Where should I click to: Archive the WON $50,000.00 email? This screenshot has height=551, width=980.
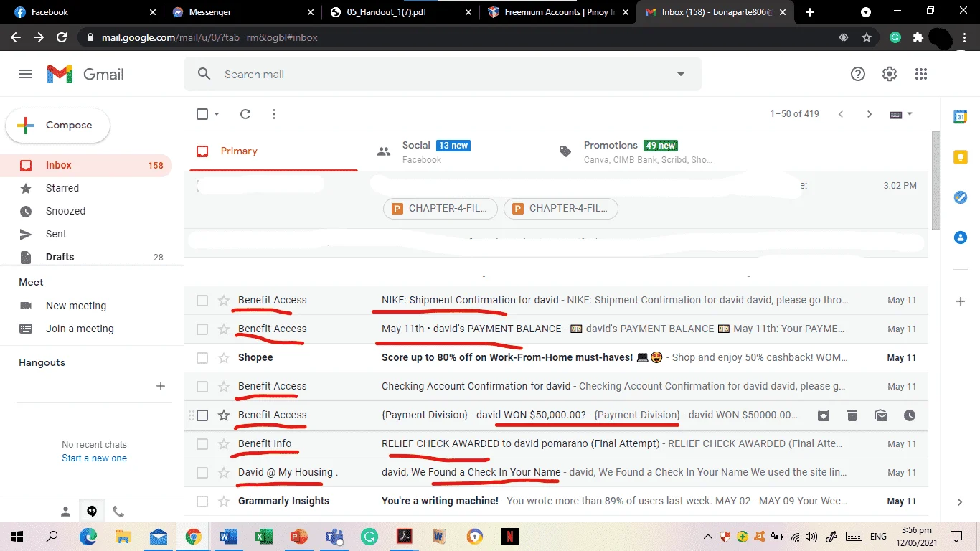click(824, 415)
